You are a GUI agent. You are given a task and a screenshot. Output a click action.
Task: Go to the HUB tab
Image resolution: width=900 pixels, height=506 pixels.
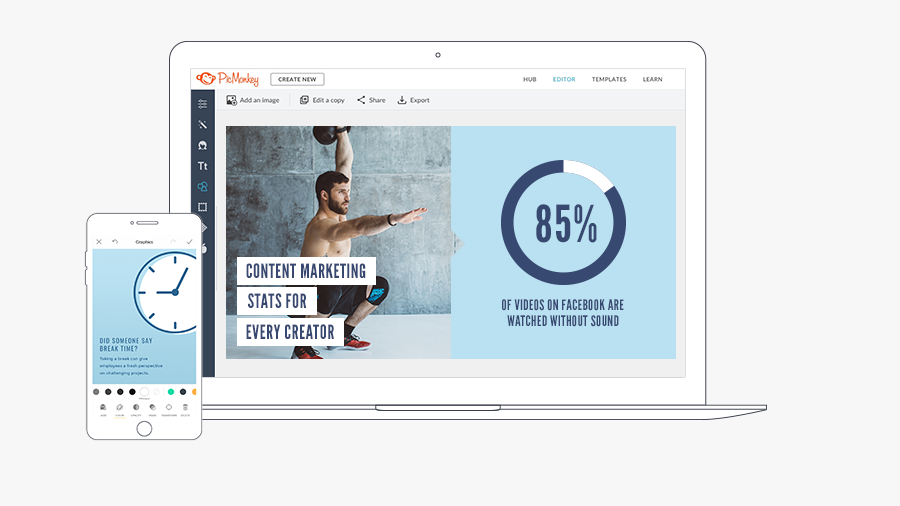tap(530, 79)
